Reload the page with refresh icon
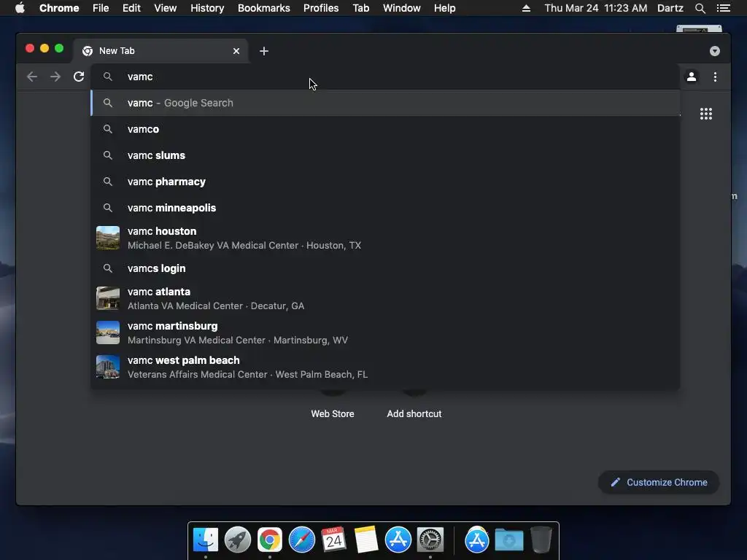The height and width of the screenshot is (560, 747). (79, 77)
